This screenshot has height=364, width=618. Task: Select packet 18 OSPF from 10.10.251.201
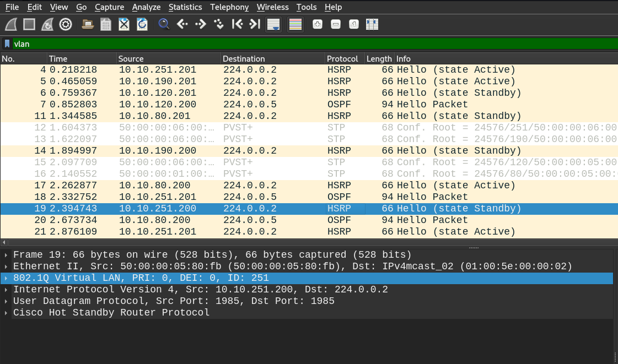coord(309,197)
